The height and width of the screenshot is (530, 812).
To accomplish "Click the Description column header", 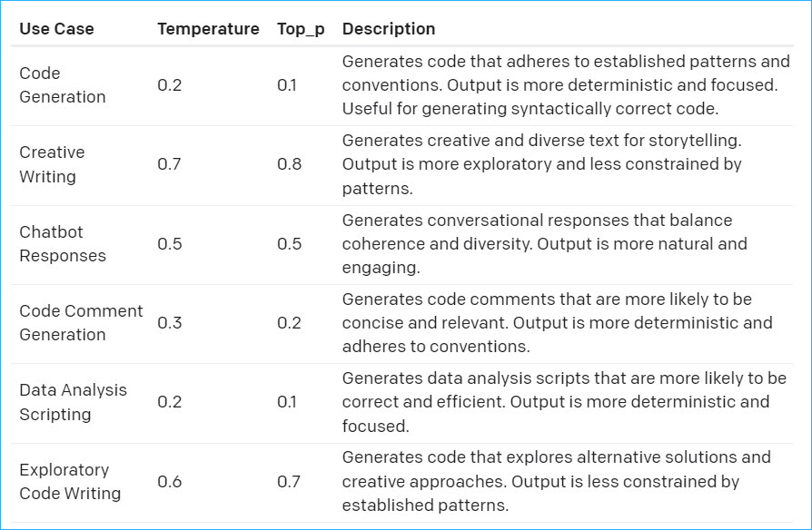I will pyautogui.click(x=389, y=28).
